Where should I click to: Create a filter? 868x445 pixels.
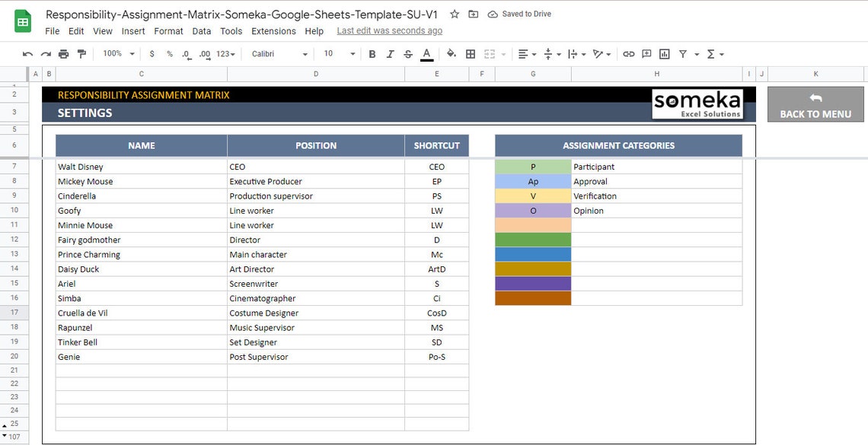coord(683,53)
